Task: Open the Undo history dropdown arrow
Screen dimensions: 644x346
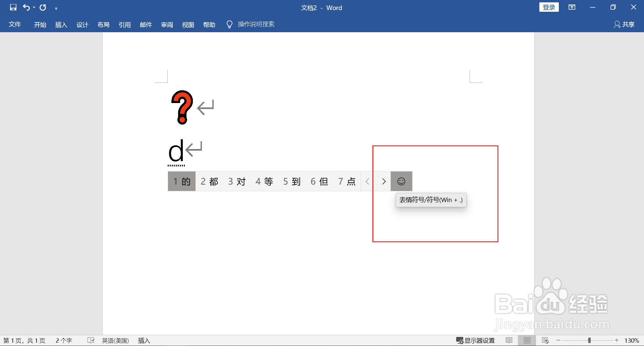Action: pos(34,8)
